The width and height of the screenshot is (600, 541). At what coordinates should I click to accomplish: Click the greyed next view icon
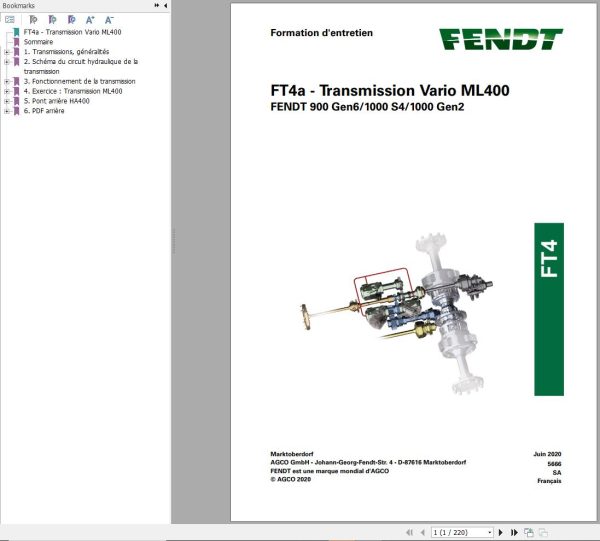pos(543,532)
